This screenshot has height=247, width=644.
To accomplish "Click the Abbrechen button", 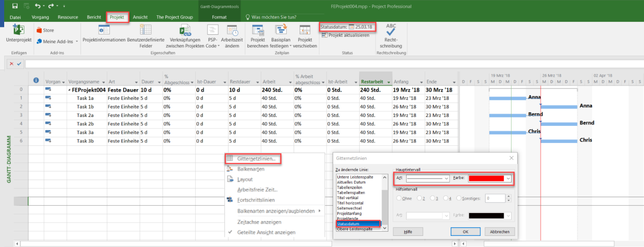I will 500,232.
